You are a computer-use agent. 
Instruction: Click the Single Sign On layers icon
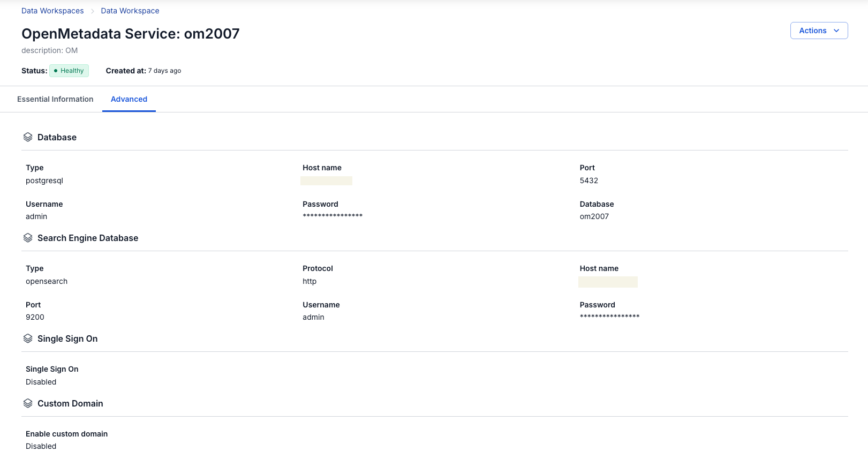pyautogui.click(x=28, y=338)
